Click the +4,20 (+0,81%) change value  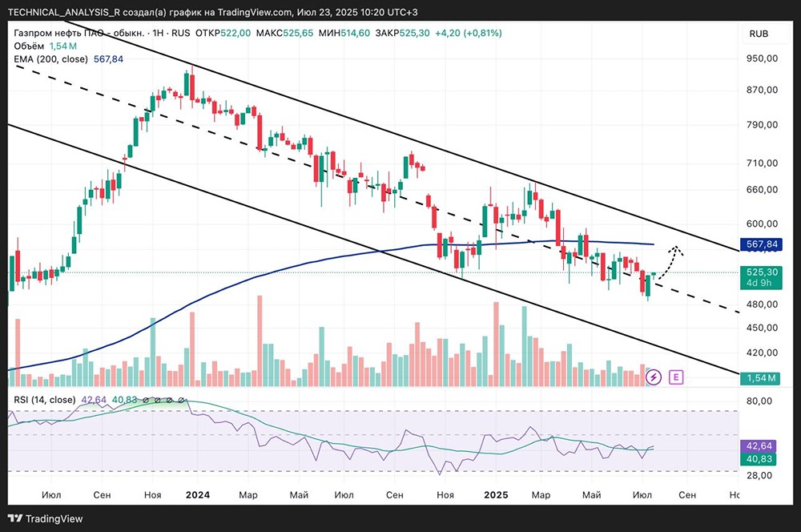(x=469, y=33)
